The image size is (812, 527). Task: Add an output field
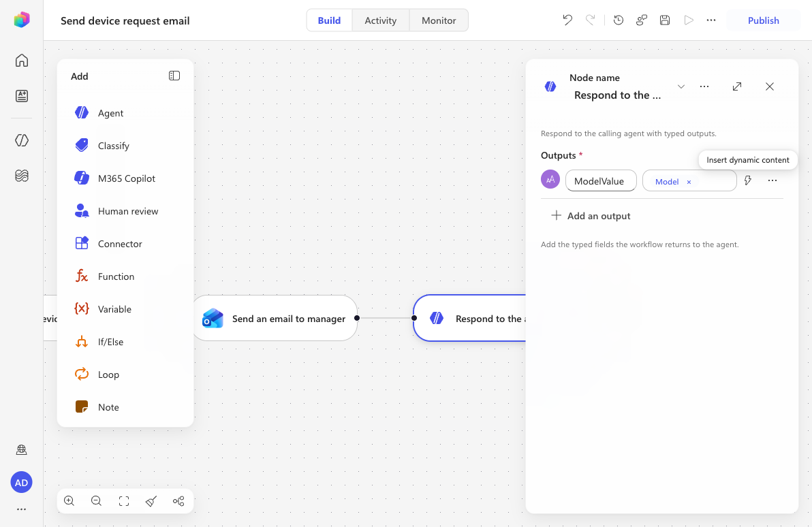click(591, 216)
